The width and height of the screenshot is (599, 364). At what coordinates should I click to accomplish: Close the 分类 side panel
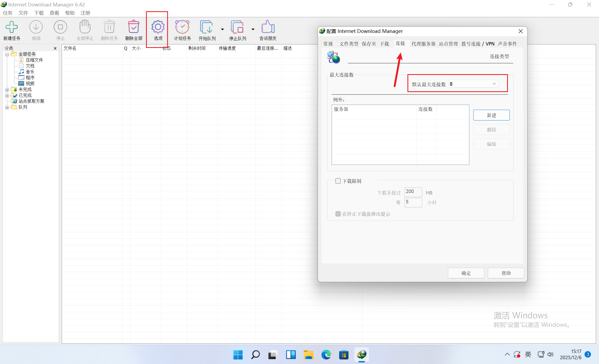pos(55,48)
